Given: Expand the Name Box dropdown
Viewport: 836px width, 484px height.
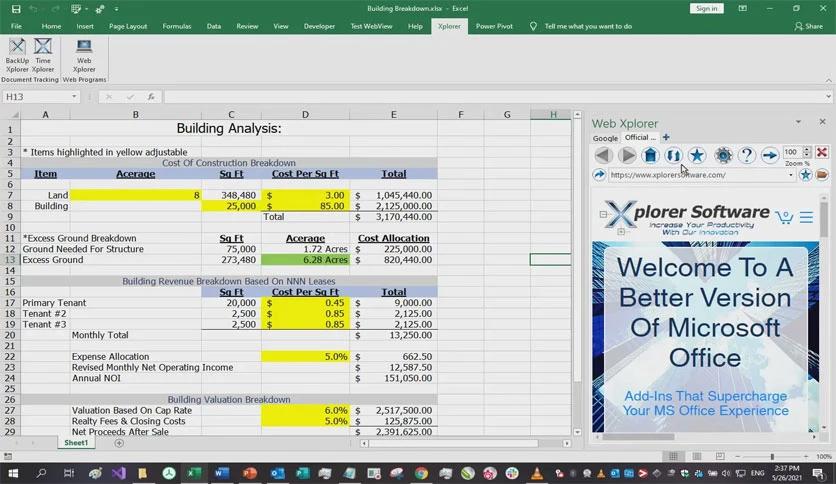Looking at the screenshot, I should pos(74,96).
